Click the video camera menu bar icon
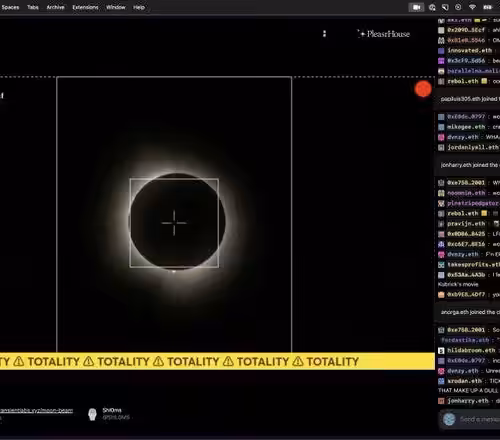Image resolution: width=500 pixels, height=440 pixels. 416,7
